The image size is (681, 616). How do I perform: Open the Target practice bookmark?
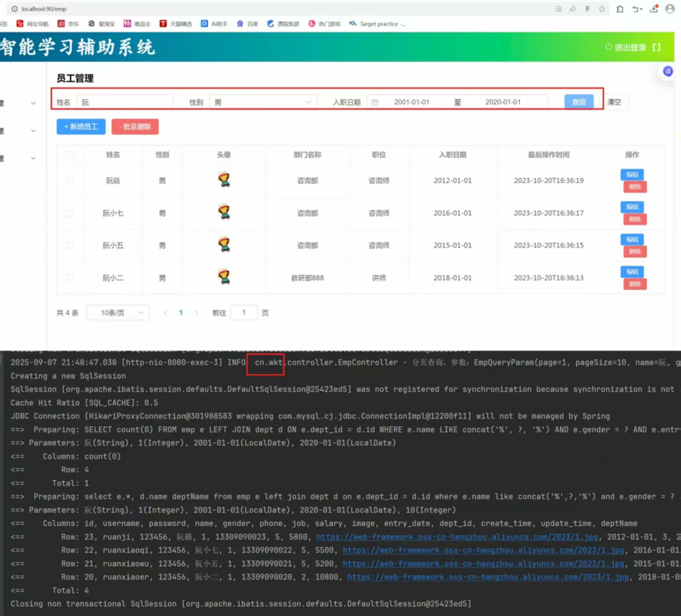click(x=378, y=24)
